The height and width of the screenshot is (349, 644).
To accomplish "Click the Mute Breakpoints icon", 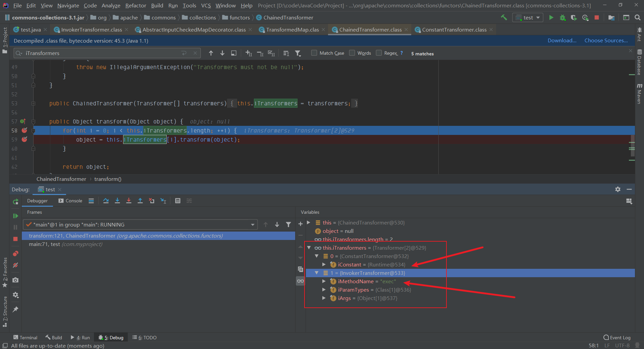I will (15, 265).
